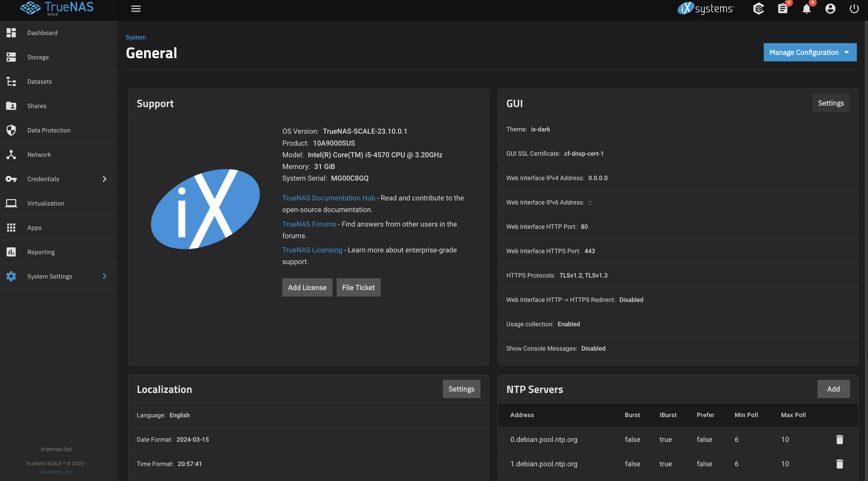
Task: Expand the System Settings submenu chevron
Action: [105, 277]
